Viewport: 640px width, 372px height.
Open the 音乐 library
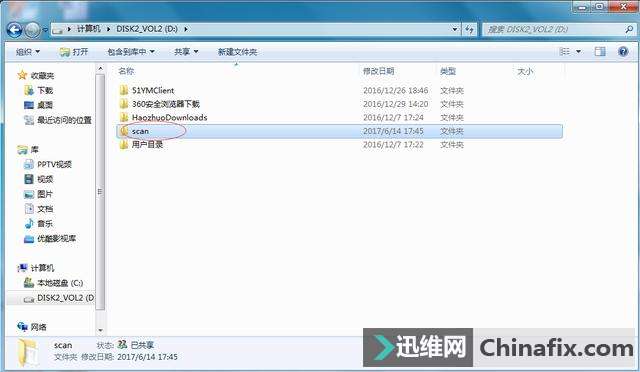pyautogui.click(x=45, y=224)
